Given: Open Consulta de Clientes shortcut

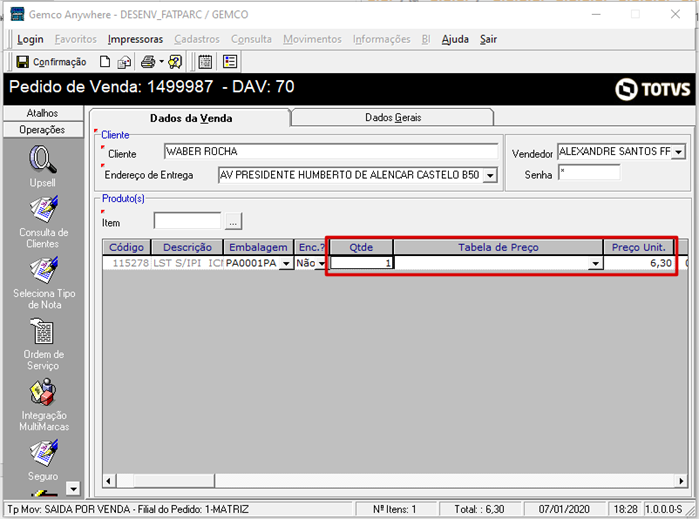Looking at the screenshot, I should tap(43, 209).
